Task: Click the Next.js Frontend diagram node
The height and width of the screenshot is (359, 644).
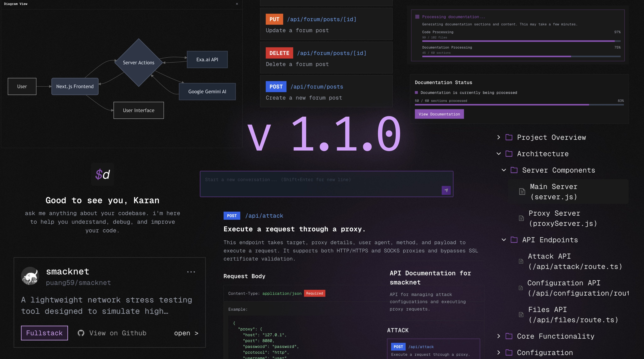Action: (75, 86)
